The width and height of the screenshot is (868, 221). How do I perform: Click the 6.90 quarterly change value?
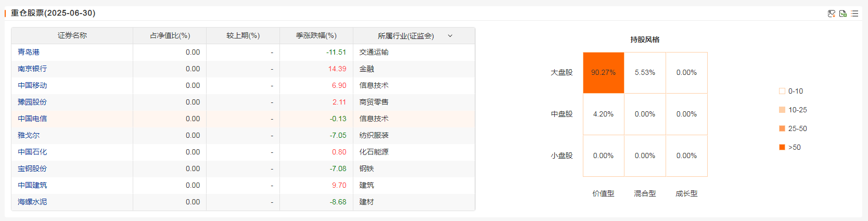[x=339, y=85]
